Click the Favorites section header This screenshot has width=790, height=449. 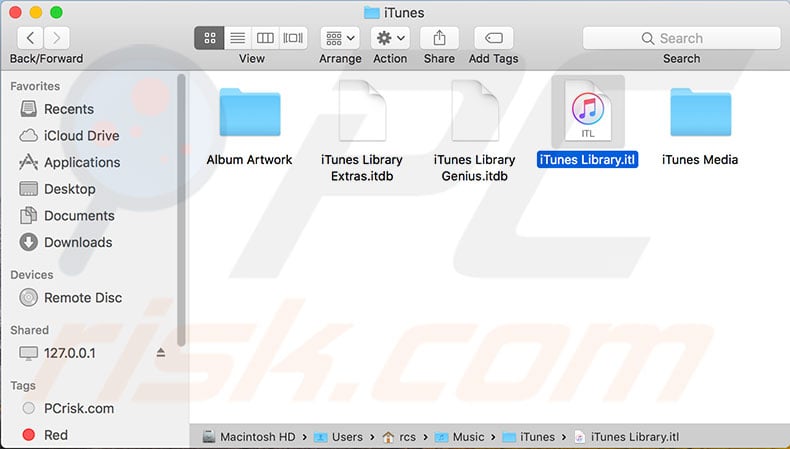[x=35, y=86]
